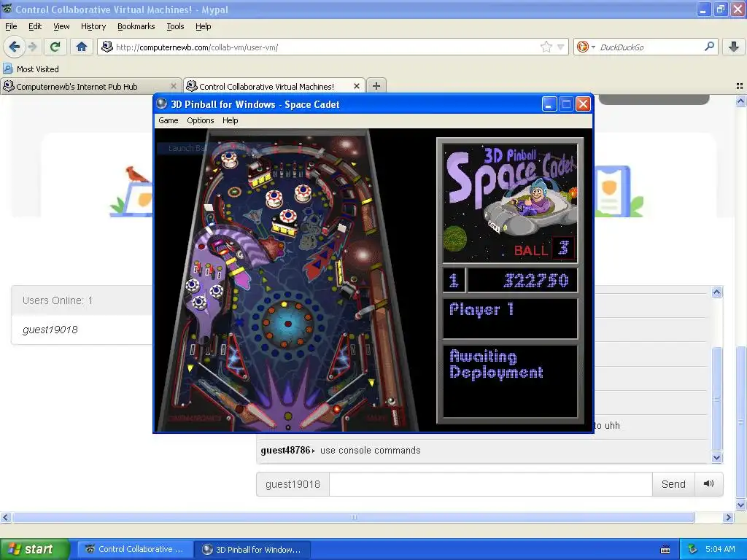
Task: Close the Computernewb's Internet Pub Hub tab
Action: click(x=174, y=86)
